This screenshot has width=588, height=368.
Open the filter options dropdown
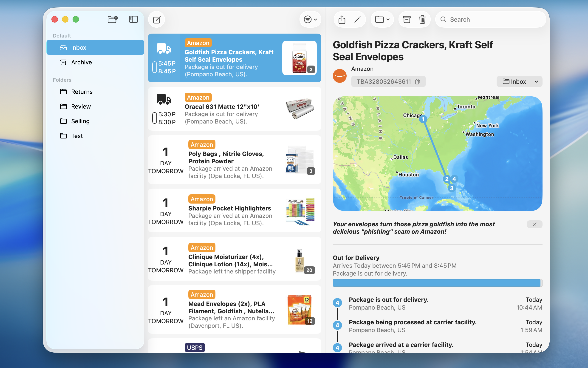pos(311,20)
